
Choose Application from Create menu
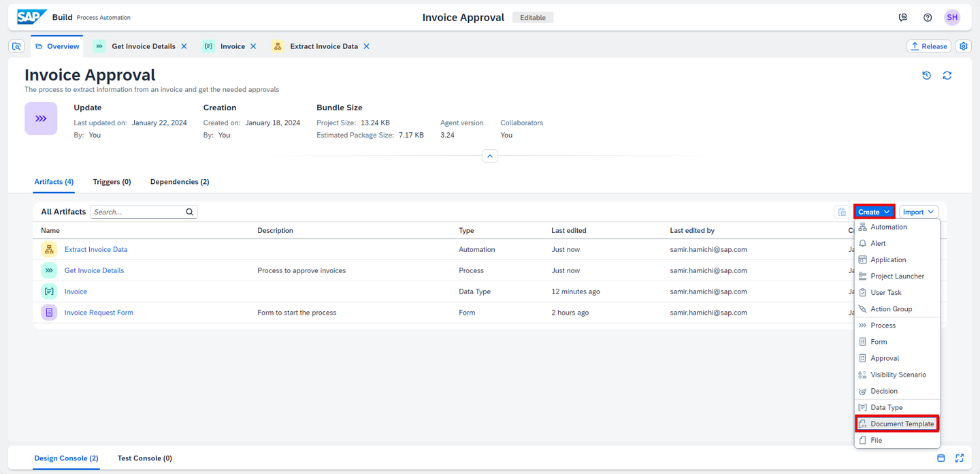pyautogui.click(x=897, y=259)
